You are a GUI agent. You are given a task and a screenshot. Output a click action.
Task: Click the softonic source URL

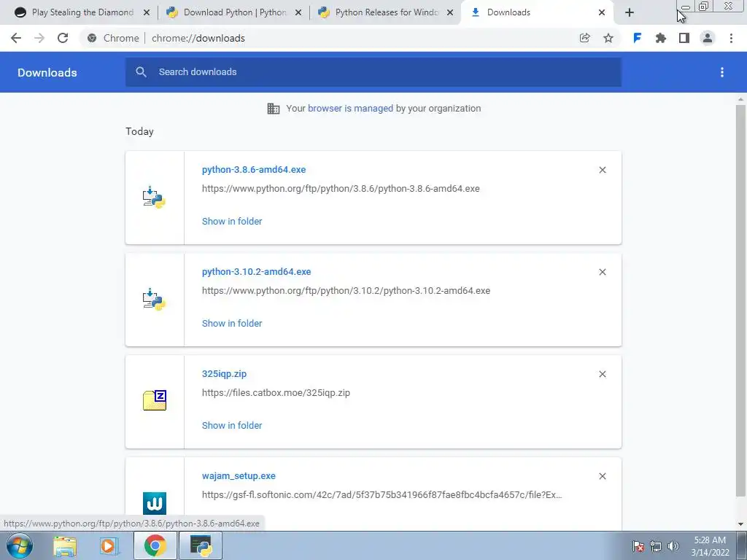point(382,495)
